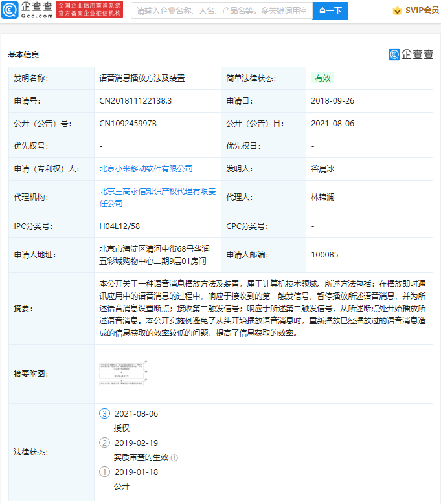
Task: Click the 查一下 search button
Action: point(330,11)
